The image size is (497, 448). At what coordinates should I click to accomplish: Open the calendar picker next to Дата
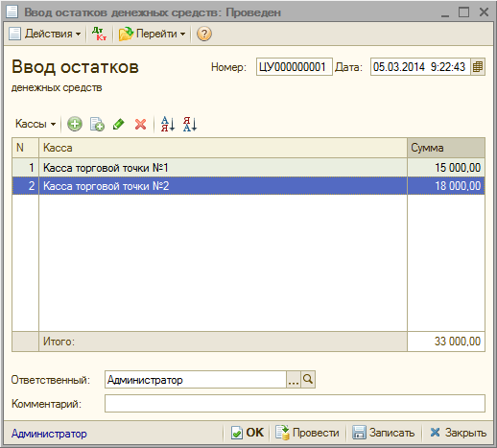pos(478,67)
